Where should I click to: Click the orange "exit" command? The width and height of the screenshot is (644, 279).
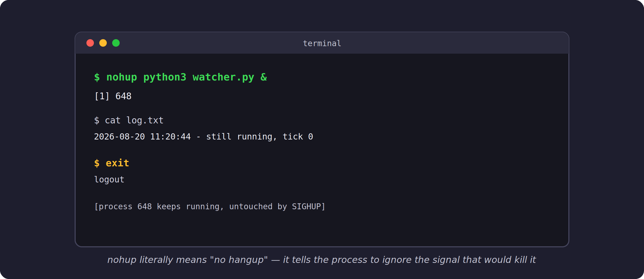(118, 163)
